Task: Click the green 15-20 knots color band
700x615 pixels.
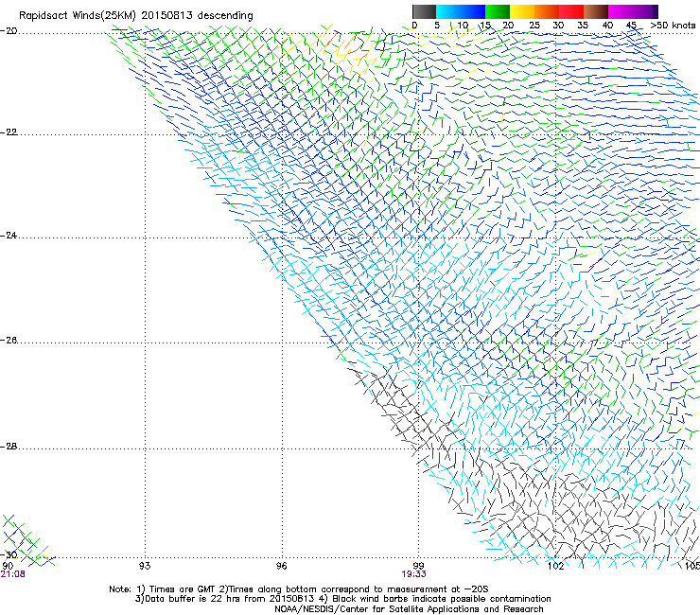Action: (x=498, y=11)
